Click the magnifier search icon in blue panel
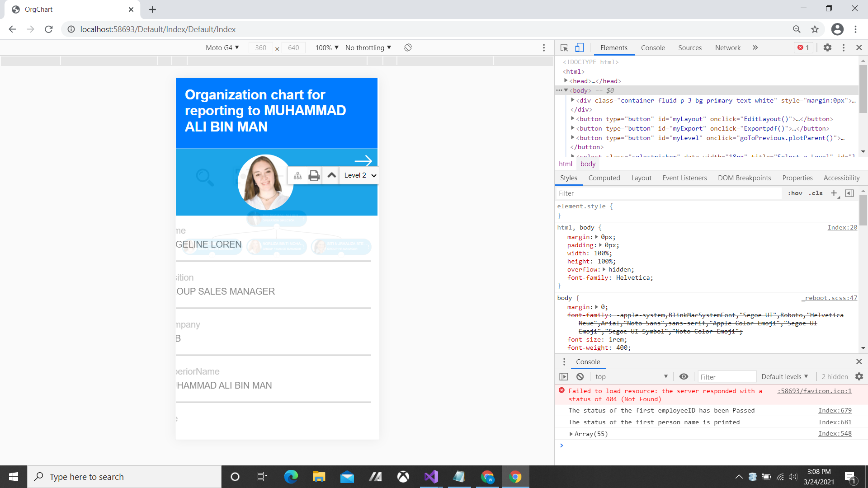 click(204, 178)
